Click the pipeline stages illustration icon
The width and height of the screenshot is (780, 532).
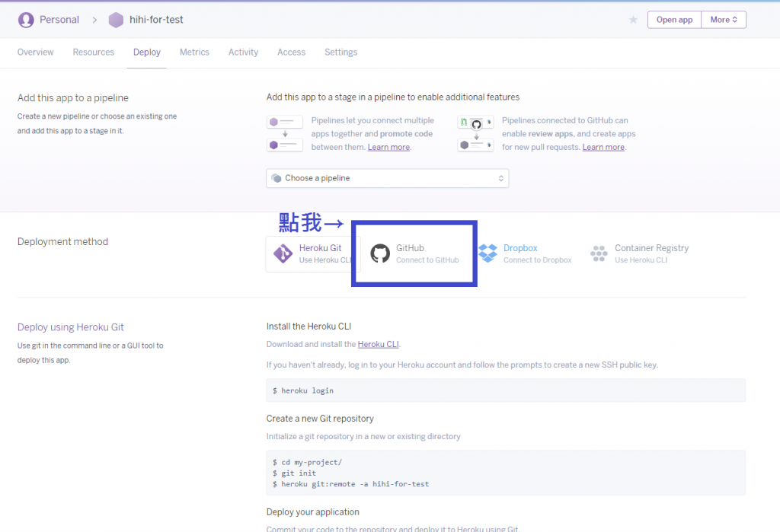(x=285, y=133)
